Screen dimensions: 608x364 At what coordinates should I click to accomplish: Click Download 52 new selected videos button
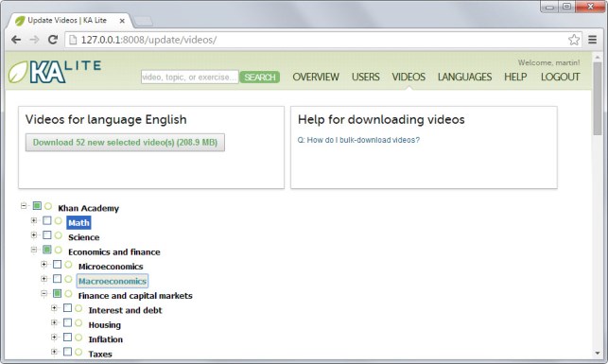(x=125, y=142)
